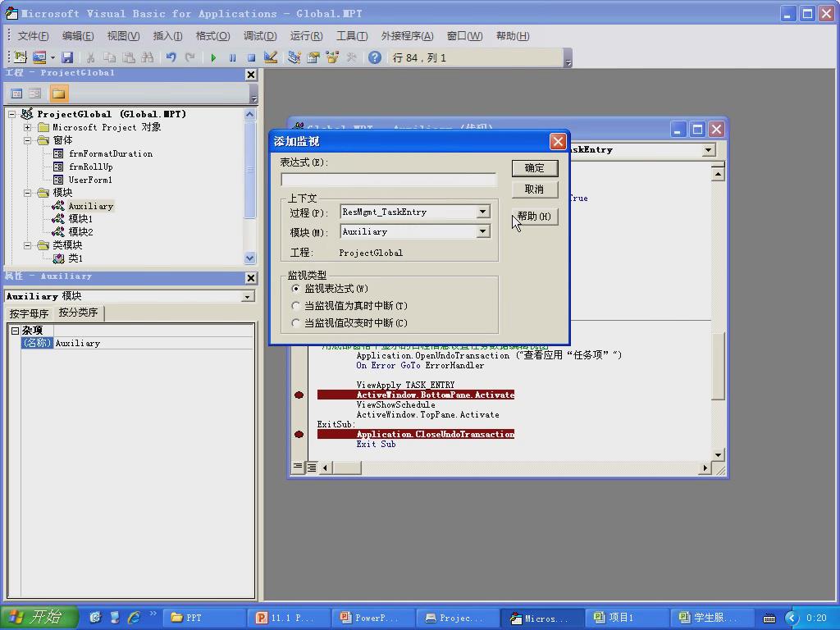Viewport: 840px width, 630px height.
Task: Expand the Microsoft Project 对象 folder
Action: coord(27,127)
